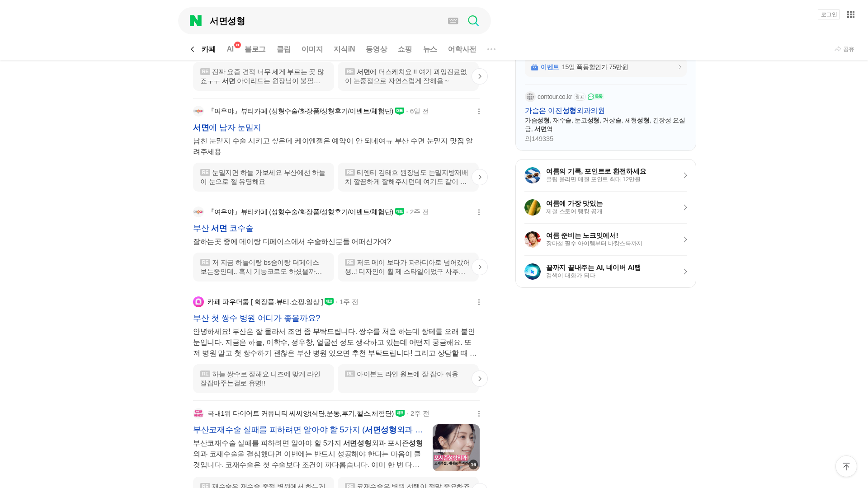Open the 부산코재수술 실패를 피하려면 post title
Viewport: 868px width, 488px height.
tap(308, 430)
